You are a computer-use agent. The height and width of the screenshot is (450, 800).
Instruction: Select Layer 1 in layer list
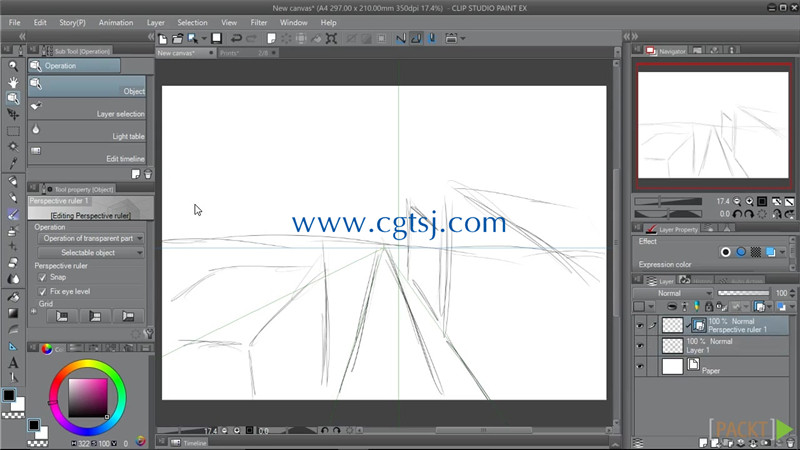coord(710,346)
